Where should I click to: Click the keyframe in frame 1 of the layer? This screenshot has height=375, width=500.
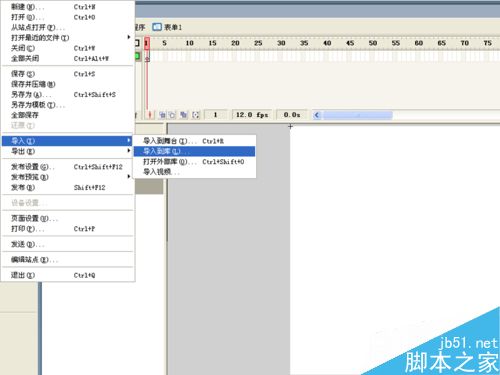147,57
